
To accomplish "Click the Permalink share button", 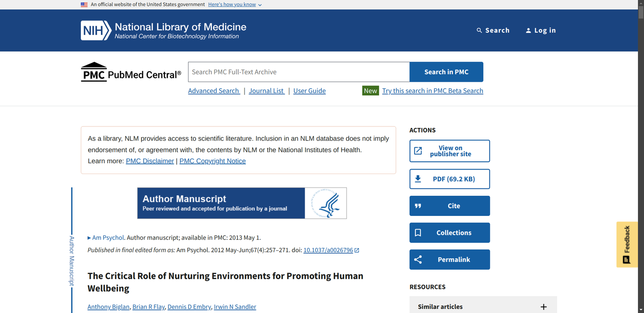I will tap(449, 260).
